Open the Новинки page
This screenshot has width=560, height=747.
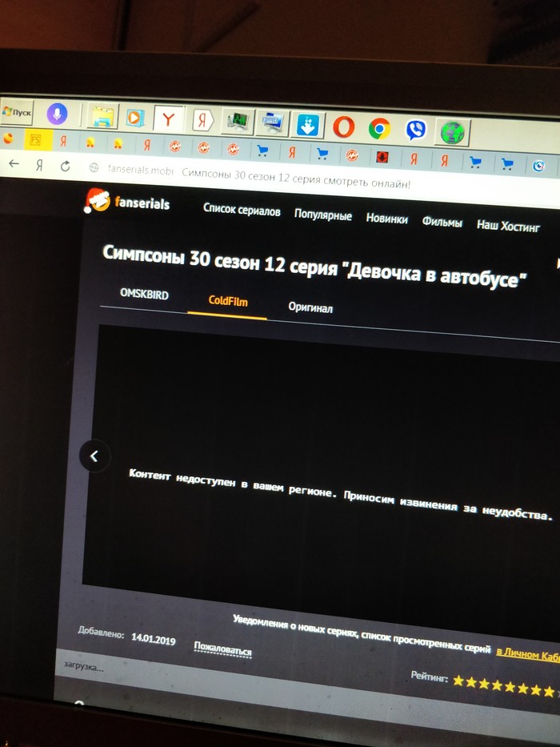click(x=387, y=219)
